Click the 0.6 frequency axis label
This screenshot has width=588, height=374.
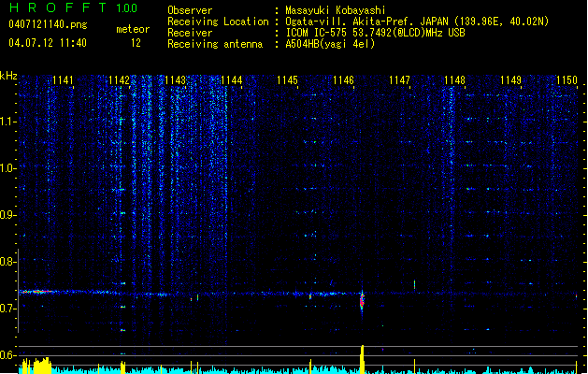tap(7, 355)
